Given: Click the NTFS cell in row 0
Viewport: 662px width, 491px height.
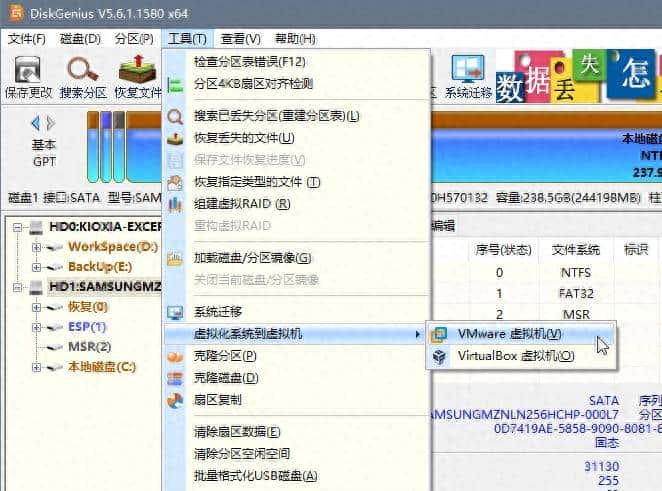Looking at the screenshot, I should point(576,273).
